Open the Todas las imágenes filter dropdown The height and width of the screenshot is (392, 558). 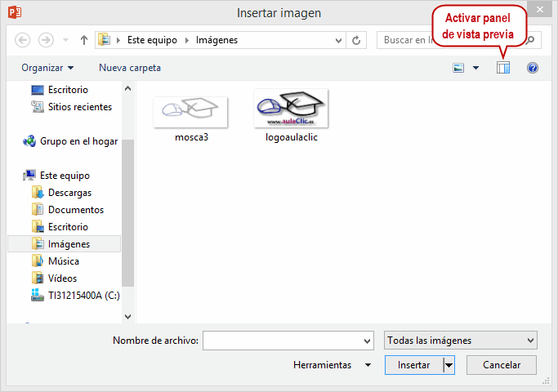(x=460, y=341)
